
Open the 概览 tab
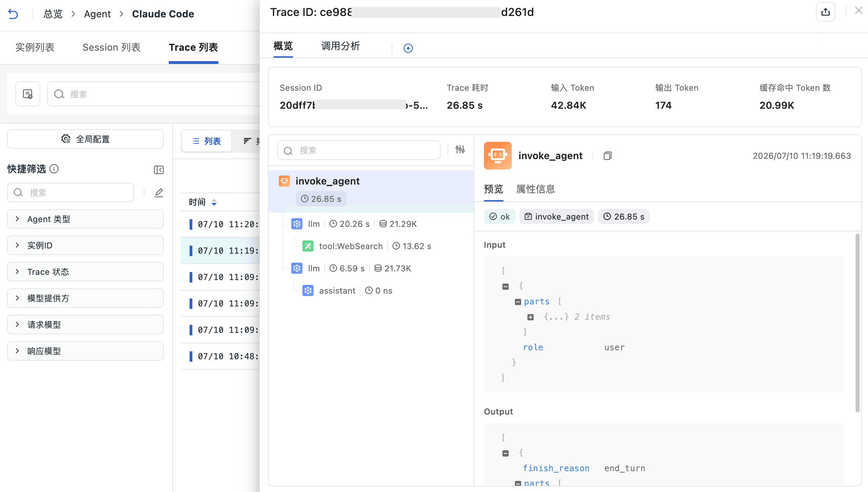pyautogui.click(x=283, y=46)
